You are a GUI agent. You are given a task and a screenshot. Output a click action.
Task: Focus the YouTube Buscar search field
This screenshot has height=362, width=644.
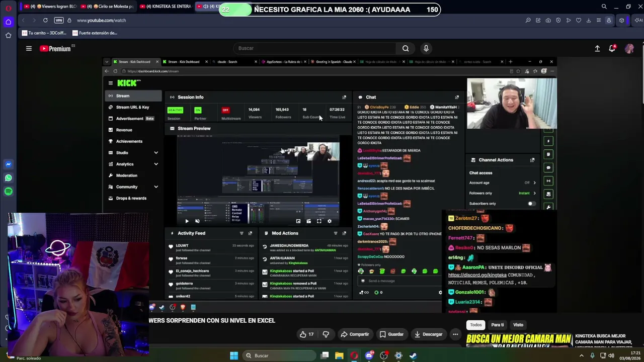click(x=314, y=48)
